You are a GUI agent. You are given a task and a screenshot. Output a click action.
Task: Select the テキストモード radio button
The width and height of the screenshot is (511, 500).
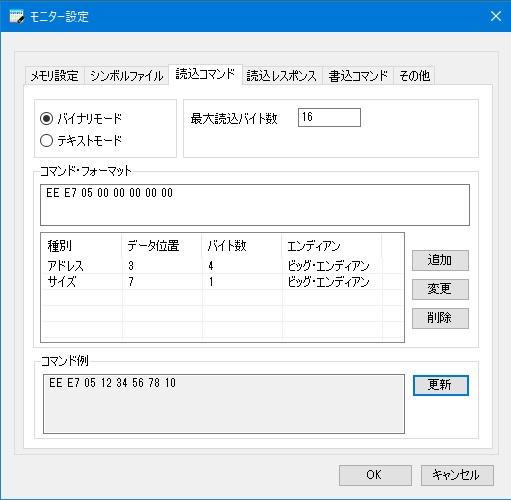[46, 140]
